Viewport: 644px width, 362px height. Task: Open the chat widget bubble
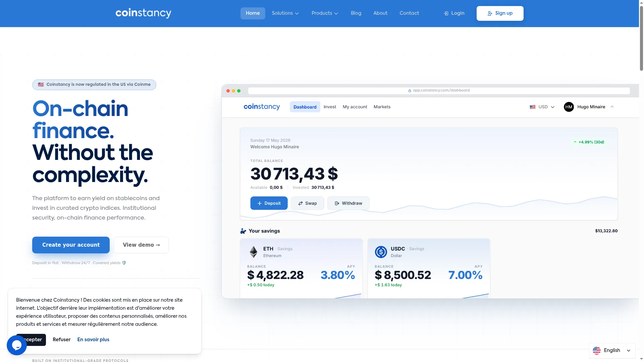point(17,345)
